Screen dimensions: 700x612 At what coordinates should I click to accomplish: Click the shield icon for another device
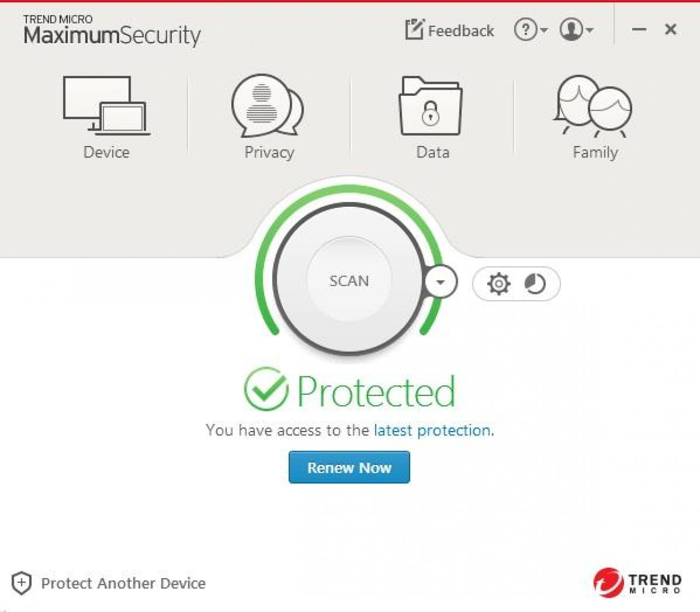coord(21,583)
